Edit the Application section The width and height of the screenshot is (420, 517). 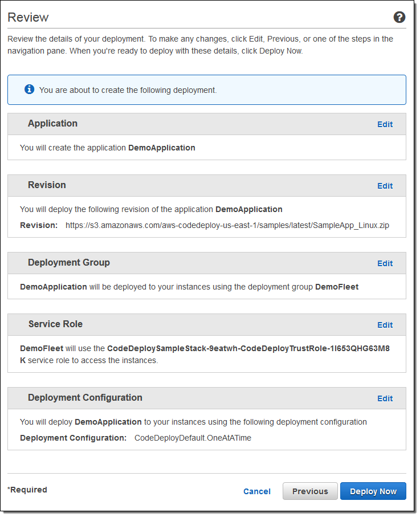pyautogui.click(x=385, y=124)
